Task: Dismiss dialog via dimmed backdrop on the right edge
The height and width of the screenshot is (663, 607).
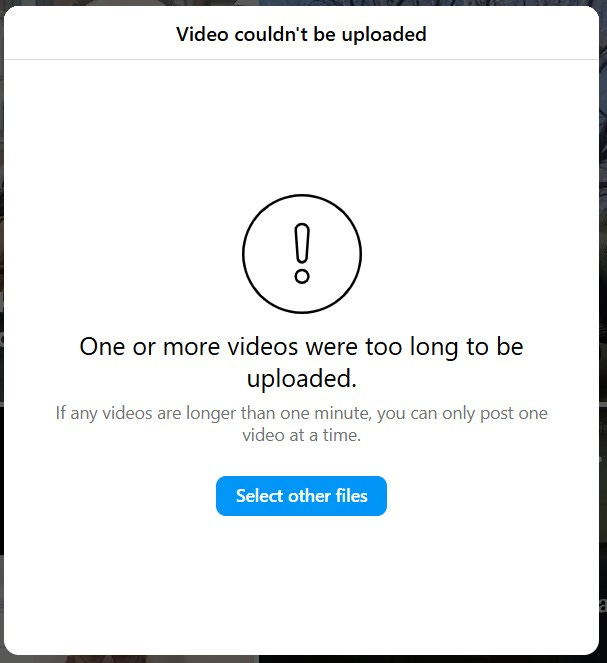Action: tap(603, 330)
